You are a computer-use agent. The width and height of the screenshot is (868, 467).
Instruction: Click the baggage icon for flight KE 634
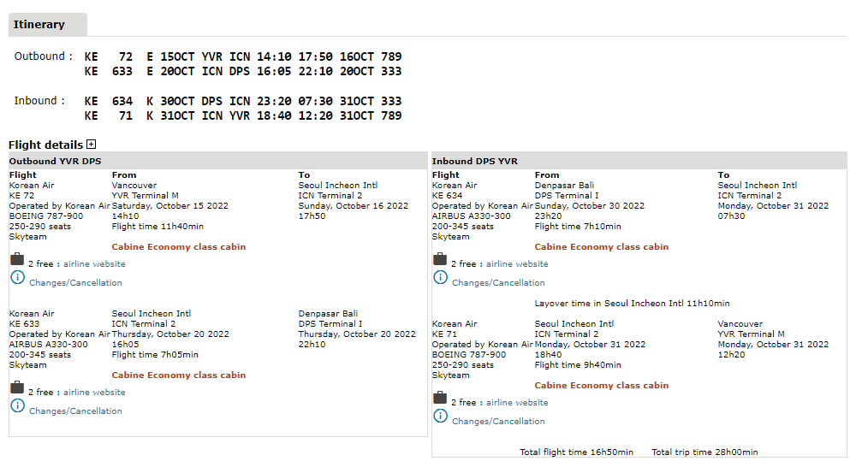(440, 260)
